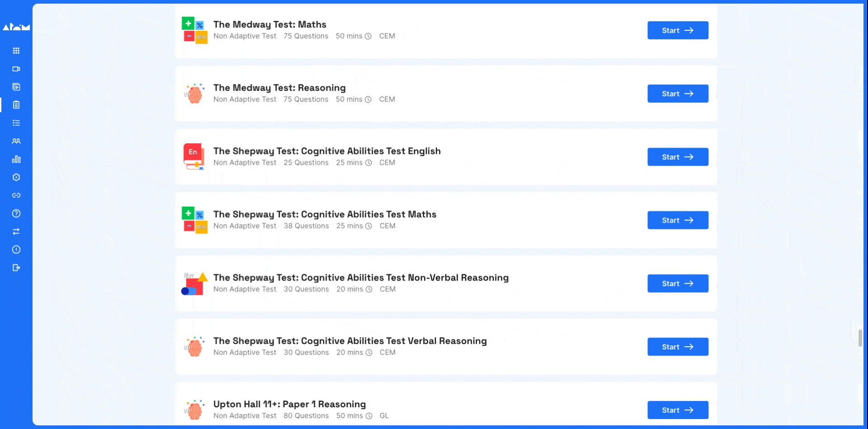
Task: Click the Shepway Non-Verbal Reasoning shapes icon
Action: (194, 284)
